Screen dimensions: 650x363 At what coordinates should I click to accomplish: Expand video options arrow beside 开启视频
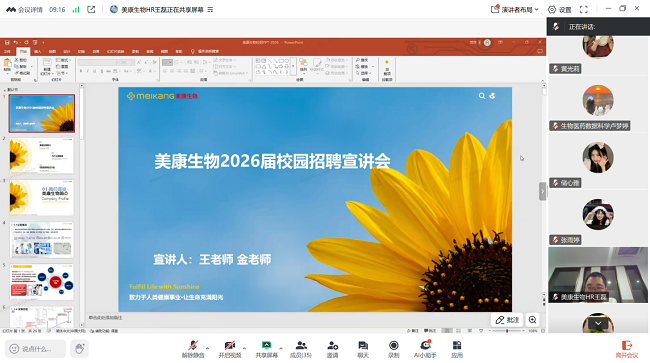click(244, 348)
